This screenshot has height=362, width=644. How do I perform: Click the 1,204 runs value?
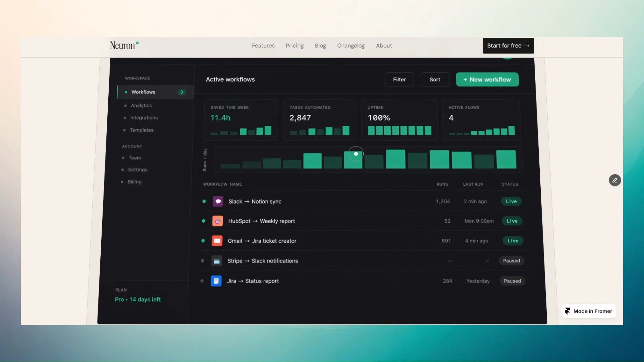[443, 201]
